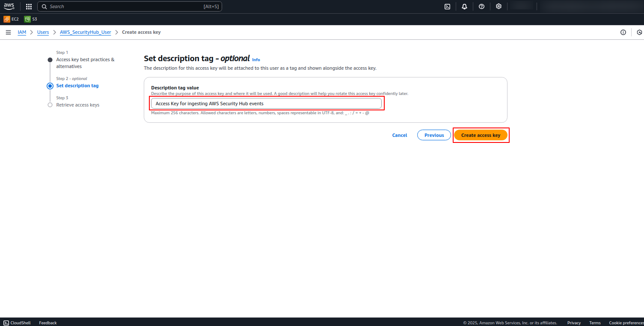Focus the Description tag value field
Viewport: 644px width, 326px height.
pyautogui.click(x=266, y=104)
